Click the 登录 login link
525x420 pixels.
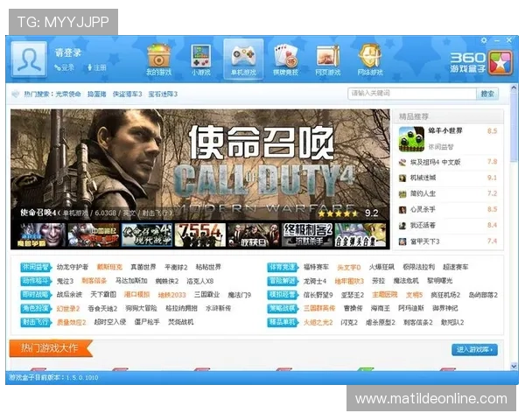click(x=65, y=67)
